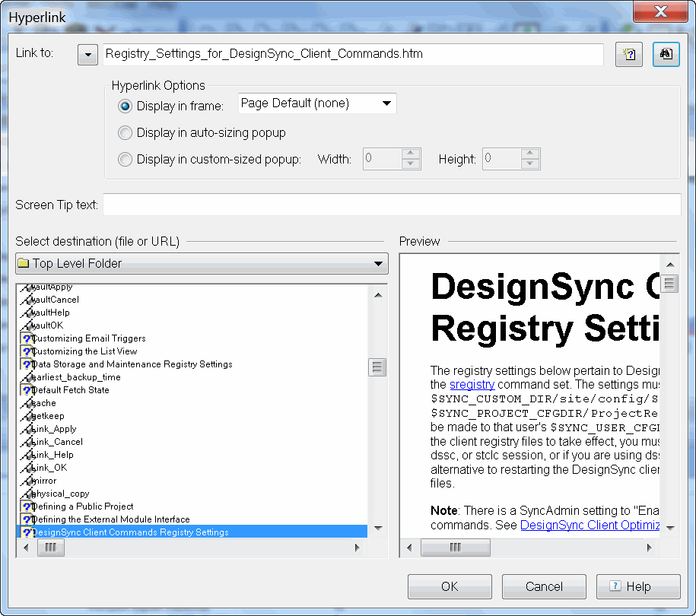Screen dimensions: 696x616
Task: Click Preview pane scroll down arrow
Action: [670, 528]
